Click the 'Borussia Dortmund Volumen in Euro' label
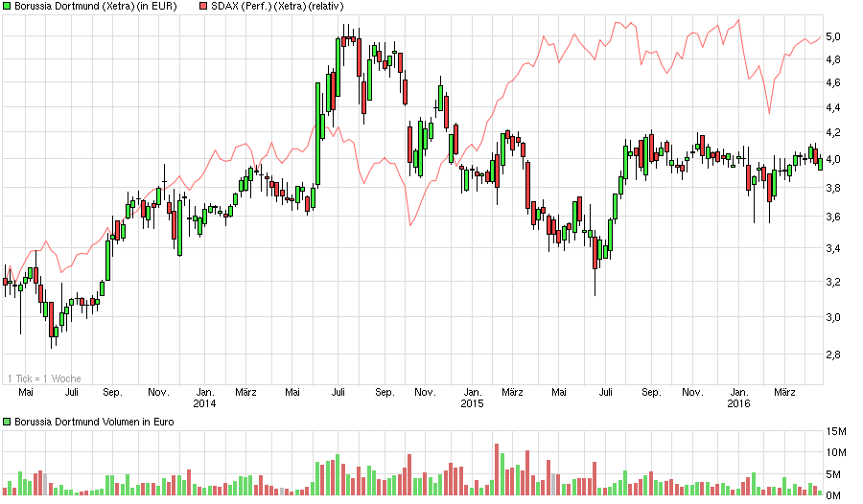Viewport: 863px width, 504px height. click(x=94, y=422)
